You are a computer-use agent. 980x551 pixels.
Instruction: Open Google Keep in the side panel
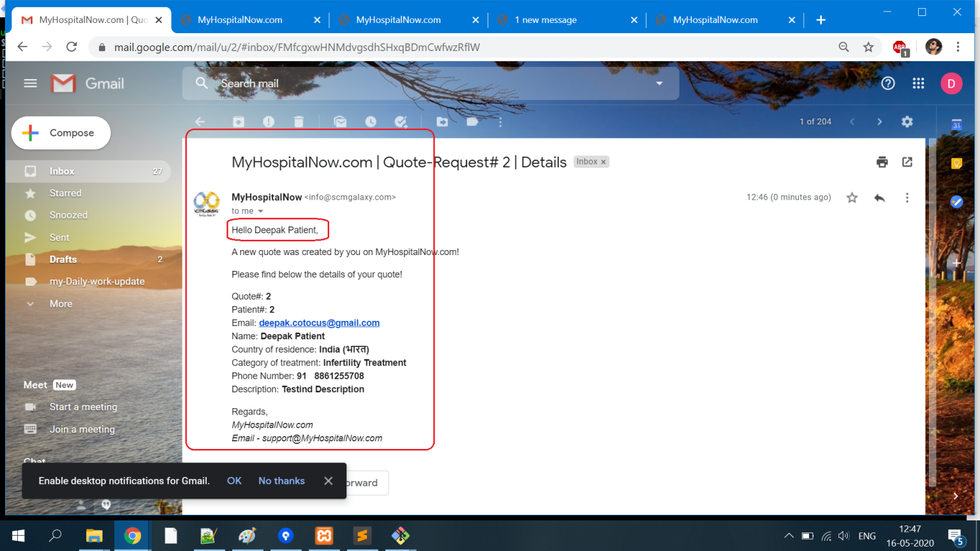(x=956, y=164)
